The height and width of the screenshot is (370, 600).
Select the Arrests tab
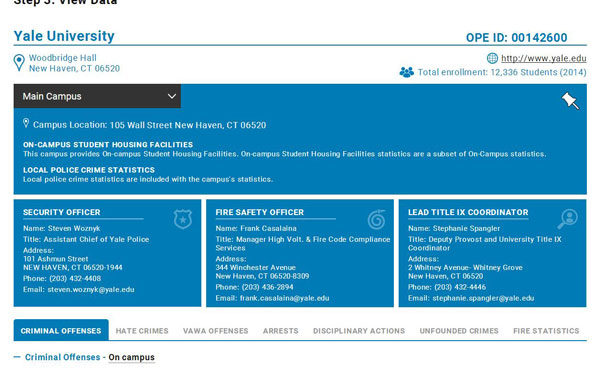pyautogui.click(x=280, y=331)
